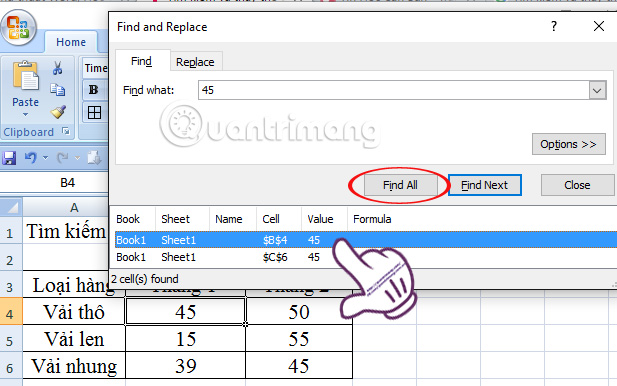The width and height of the screenshot is (617, 386).
Task: Cut selection with scissors icon
Action: coord(57,68)
